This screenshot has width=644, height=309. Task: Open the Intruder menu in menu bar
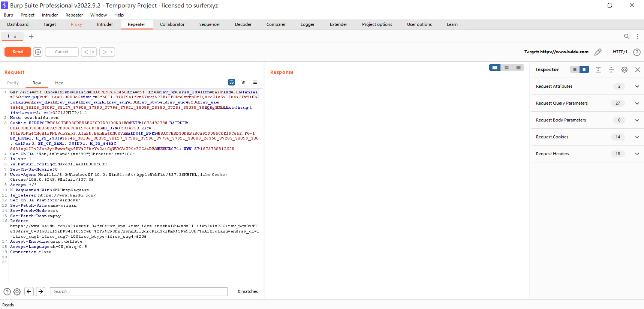50,15
